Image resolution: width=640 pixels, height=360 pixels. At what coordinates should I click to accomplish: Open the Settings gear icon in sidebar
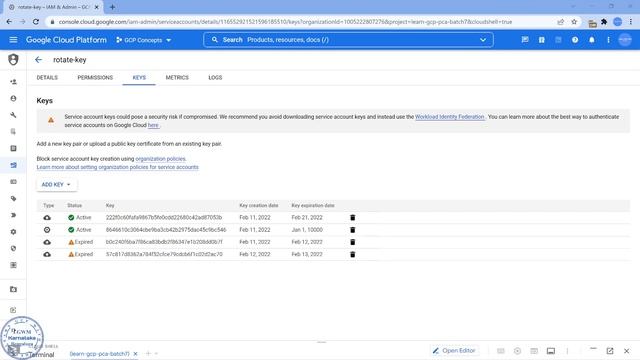coord(13,232)
